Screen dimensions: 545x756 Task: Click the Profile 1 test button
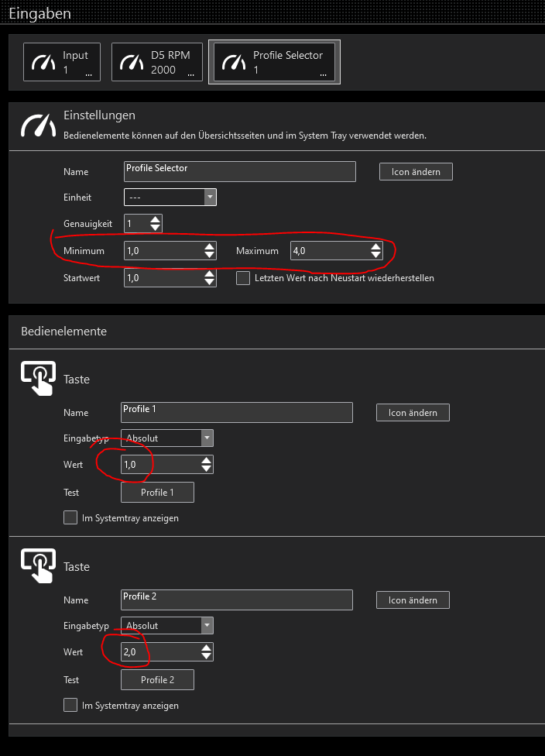[x=158, y=493]
